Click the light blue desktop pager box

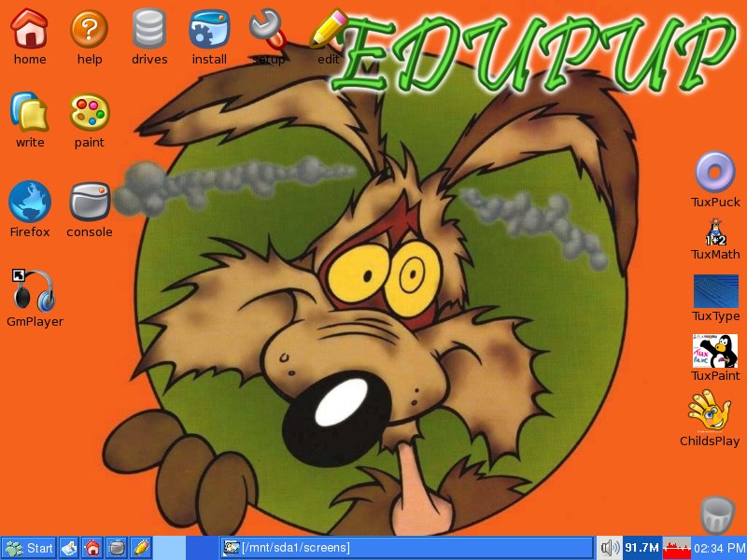coord(170,548)
